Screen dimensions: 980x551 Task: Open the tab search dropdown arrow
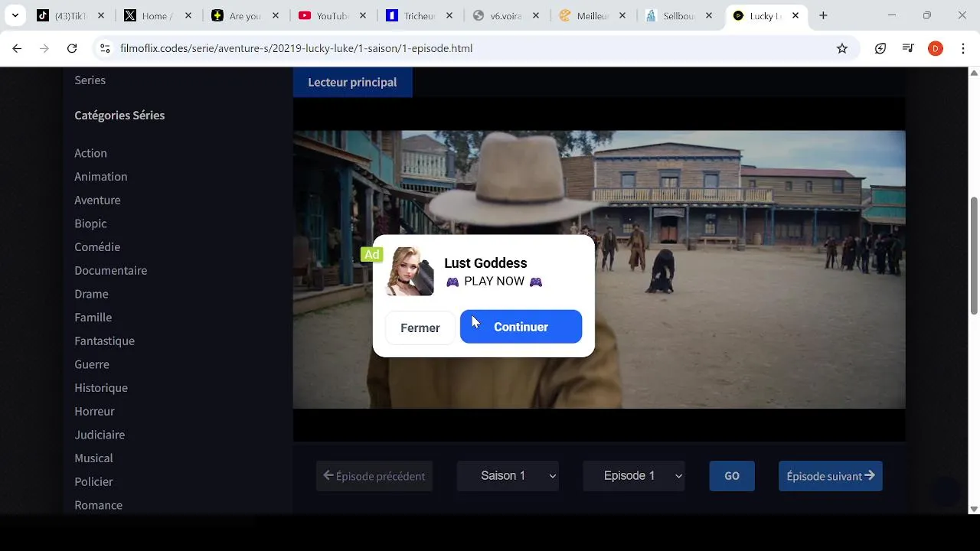15,15
